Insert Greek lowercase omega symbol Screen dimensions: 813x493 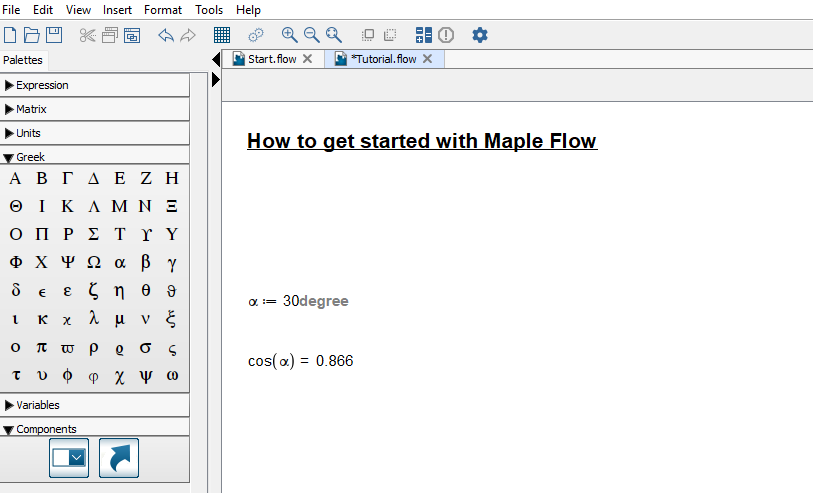pyautogui.click(x=172, y=375)
